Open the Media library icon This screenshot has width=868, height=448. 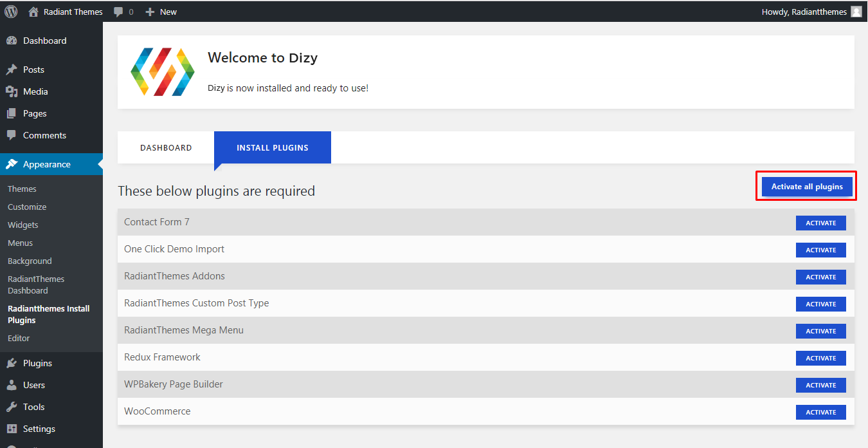(12, 91)
